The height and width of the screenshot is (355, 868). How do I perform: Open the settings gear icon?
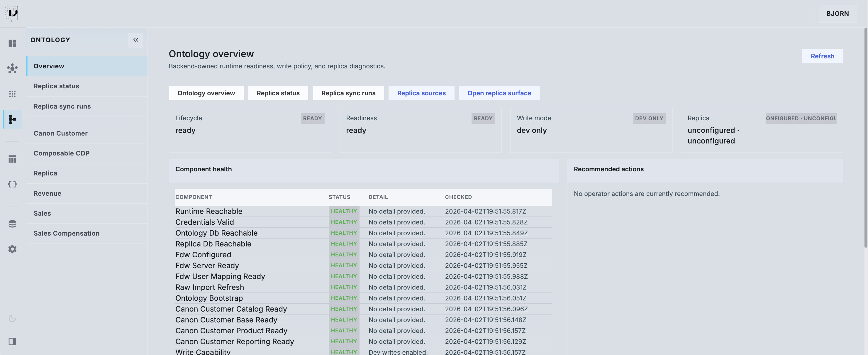pyautogui.click(x=13, y=249)
